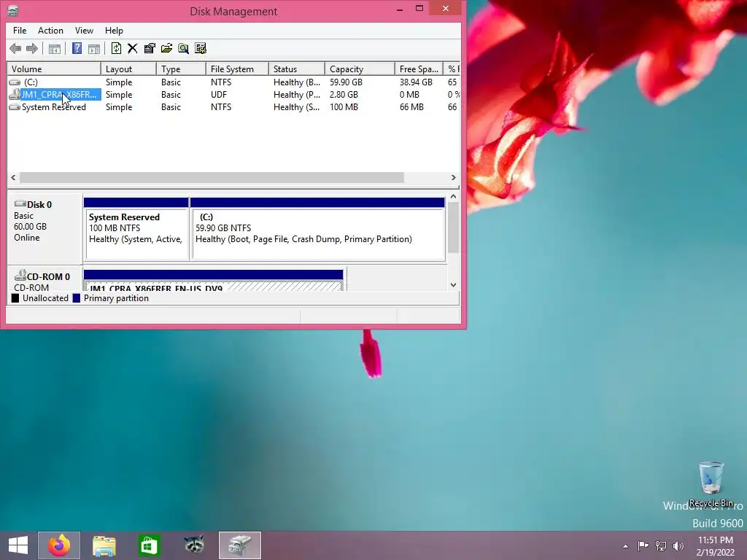The image size is (747, 560).
Task: Open Firefox from the taskbar
Action: click(x=59, y=545)
